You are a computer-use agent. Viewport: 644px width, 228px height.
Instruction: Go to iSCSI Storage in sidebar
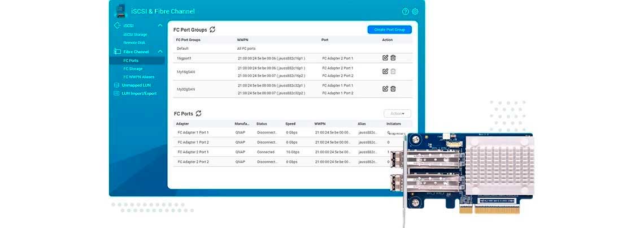coord(135,35)
